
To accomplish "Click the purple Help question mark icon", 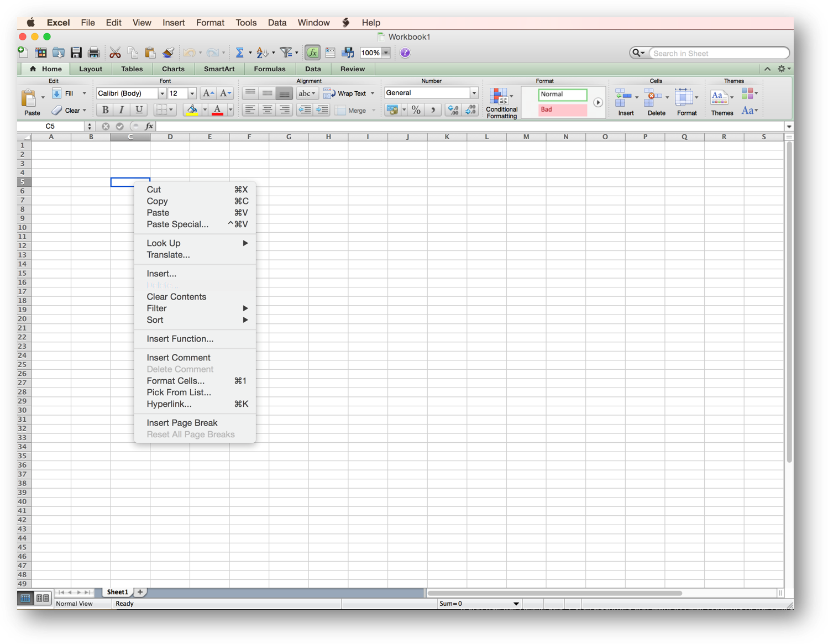I will point(405,53).
